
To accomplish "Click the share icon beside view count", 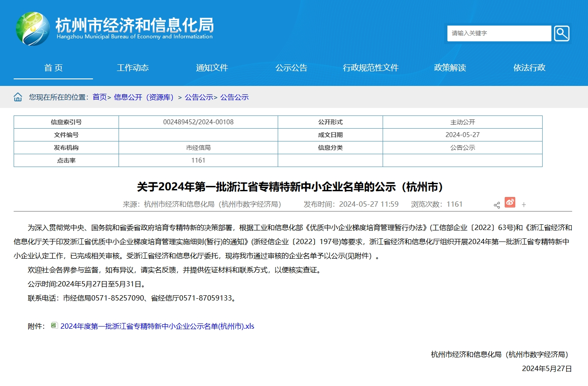I will [497, 205].
